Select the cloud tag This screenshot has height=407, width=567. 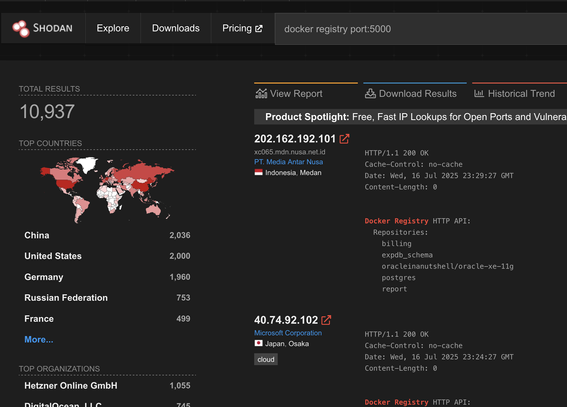[266, 359]
